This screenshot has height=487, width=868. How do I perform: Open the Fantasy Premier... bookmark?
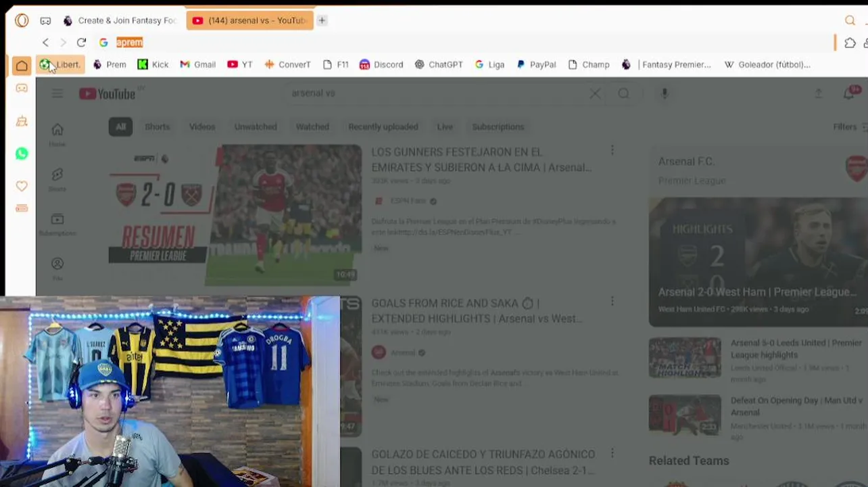tap(667, 64)
